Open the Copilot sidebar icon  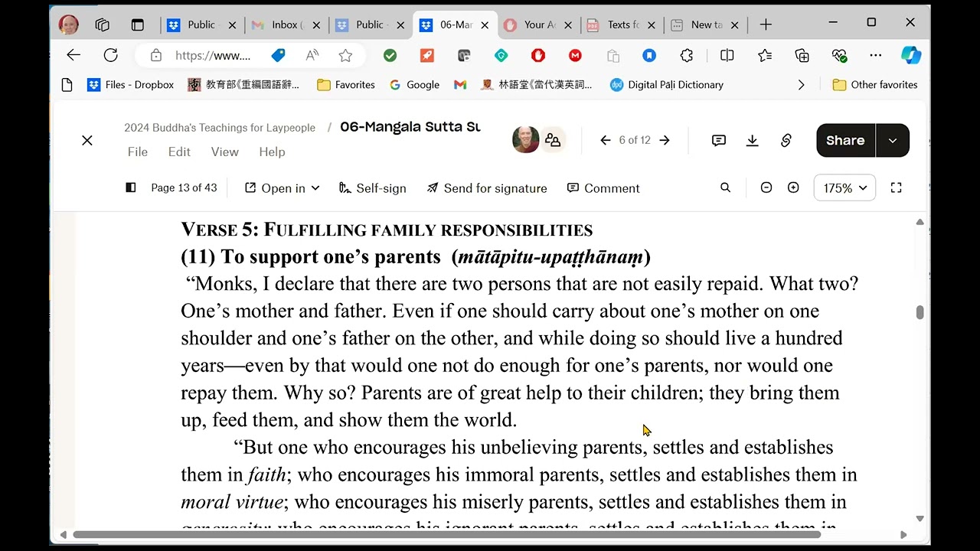pos(911,55)
